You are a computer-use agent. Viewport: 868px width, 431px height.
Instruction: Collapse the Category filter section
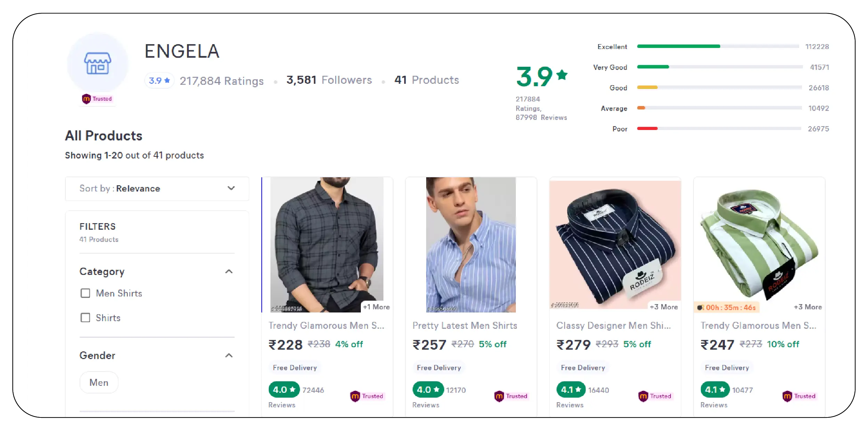pos(228,271)
